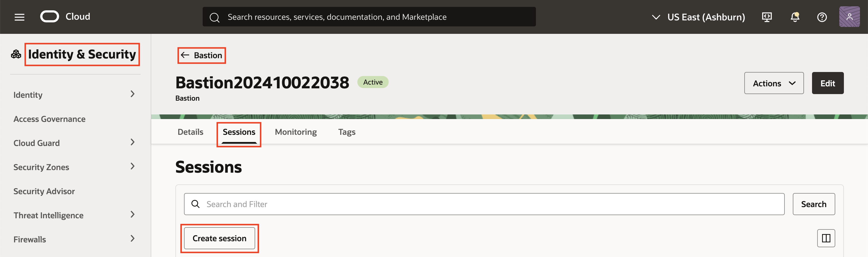Screen dimensions: 868x257
Task: Open the Cloud Shell developer tools icon
Action: coord(767,17)
